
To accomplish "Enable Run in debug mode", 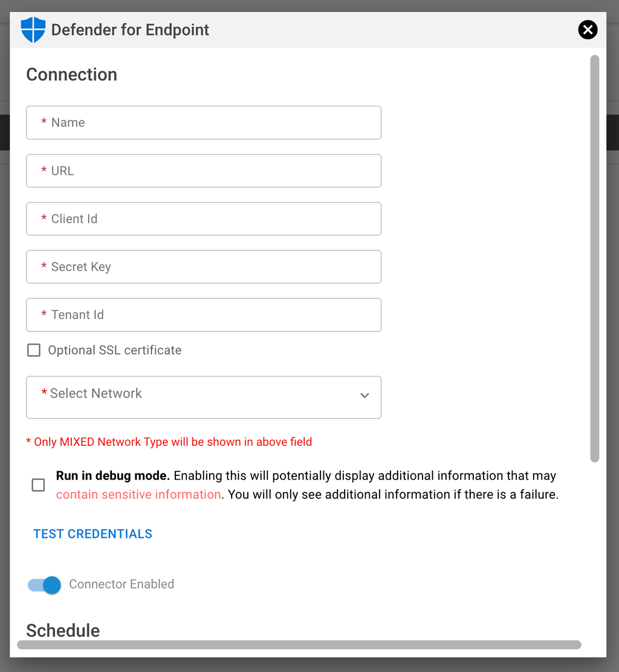I will 37,484.
